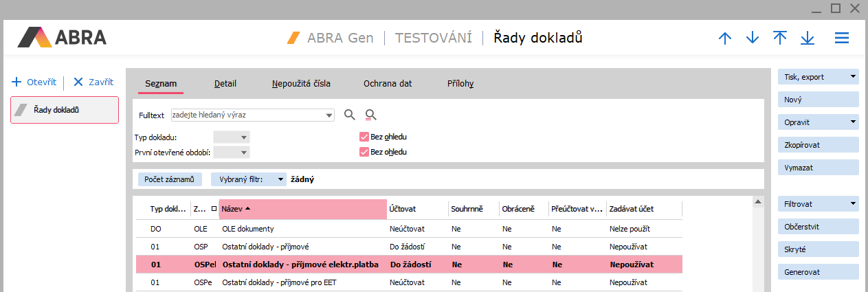Screen dimensions: 868x292
Task: Click the underlined magnifier search icon
Action: pos(371,115)
